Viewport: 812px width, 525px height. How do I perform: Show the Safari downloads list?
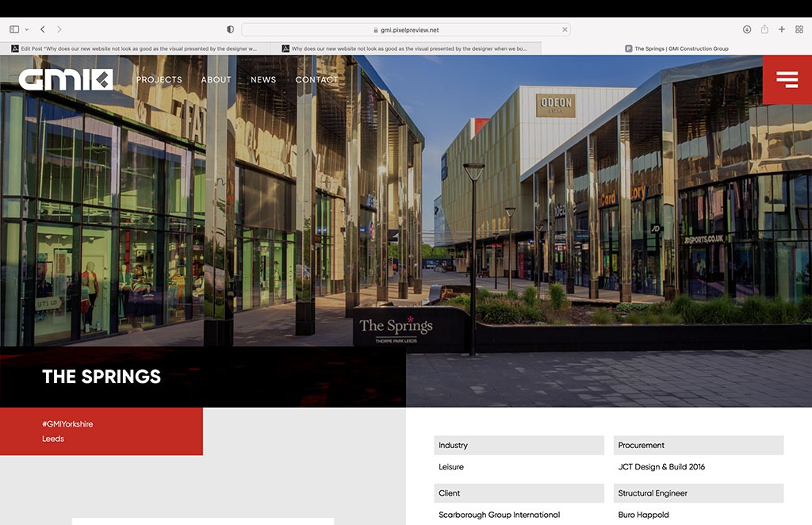747,29
